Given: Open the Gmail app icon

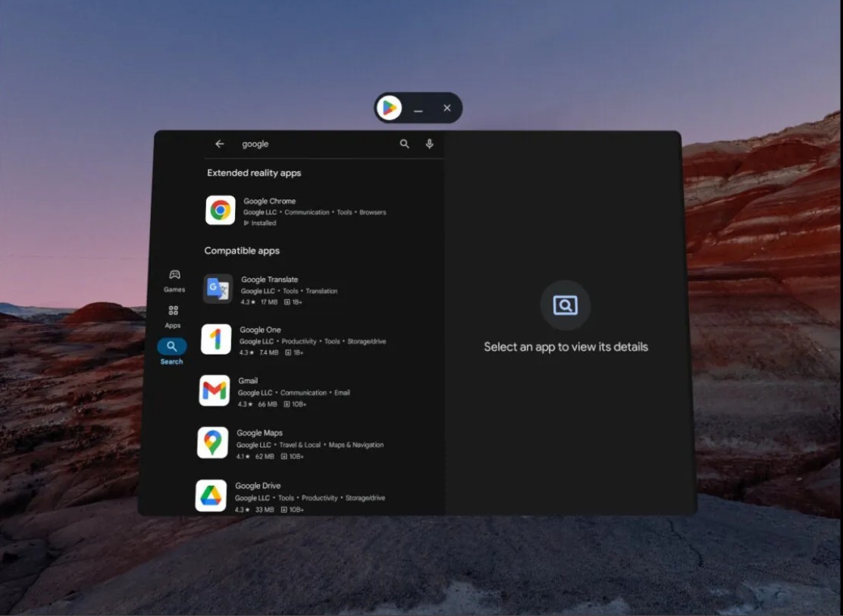Looking at the screenshot, I should tap(215, 391).
